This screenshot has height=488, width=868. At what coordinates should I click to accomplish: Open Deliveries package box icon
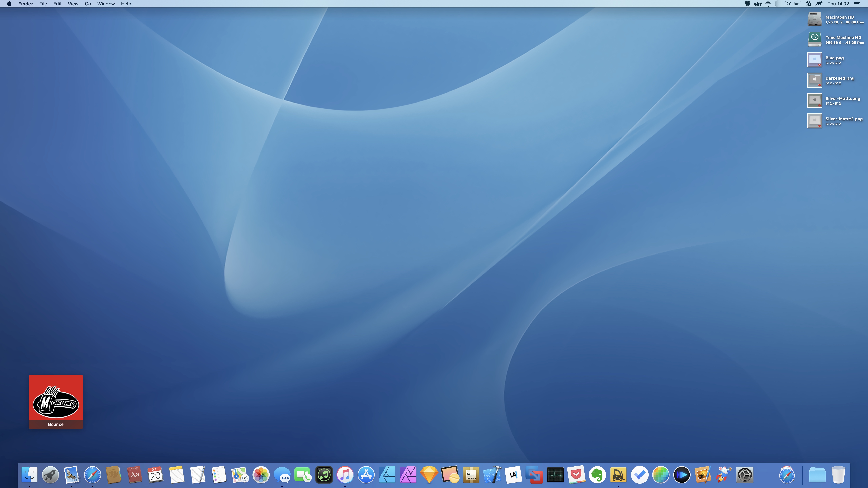click(x=471, y=475)
